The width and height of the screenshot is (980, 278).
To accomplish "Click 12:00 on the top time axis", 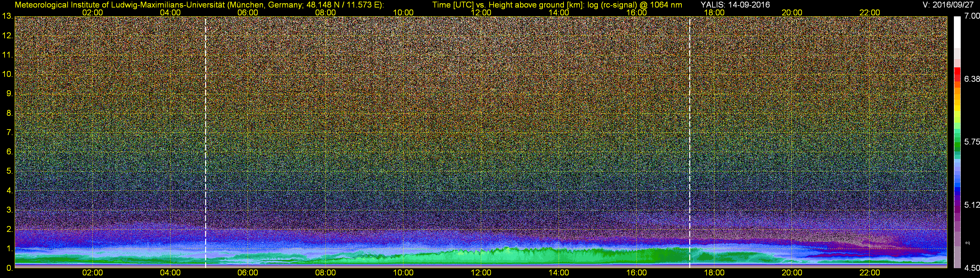I will (481, 12).
